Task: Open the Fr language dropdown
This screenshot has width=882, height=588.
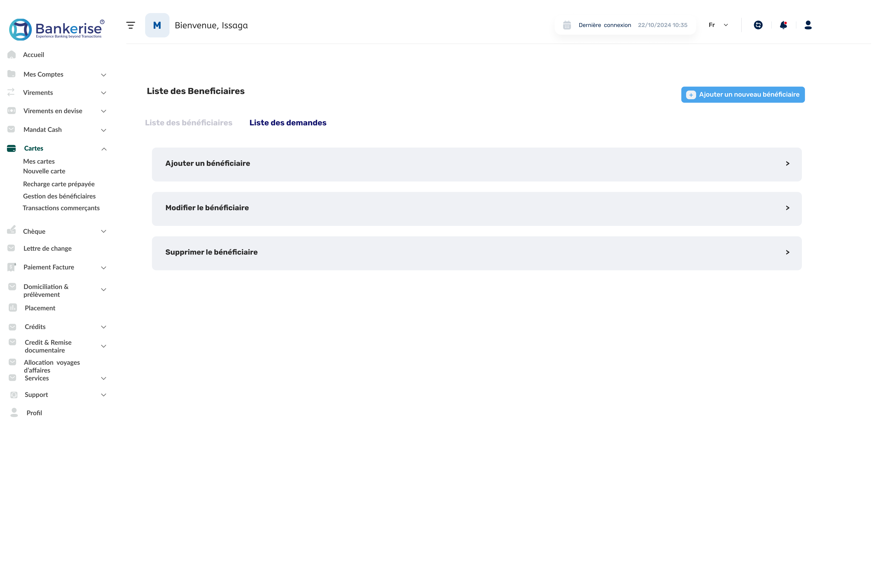Action: [718, 25]
